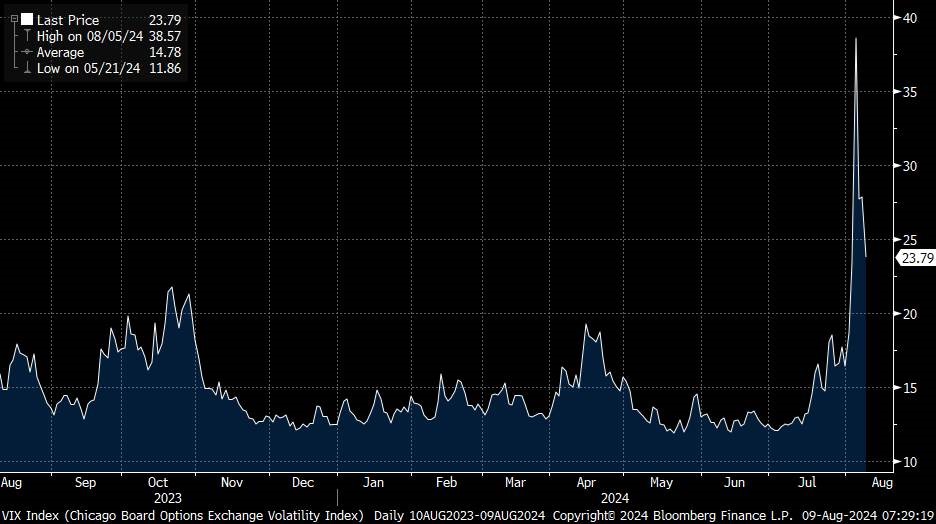The height and width of the screenshot is (524, 936).
Task: Click the white Last Price color swatch
Action: coord(26,19)
